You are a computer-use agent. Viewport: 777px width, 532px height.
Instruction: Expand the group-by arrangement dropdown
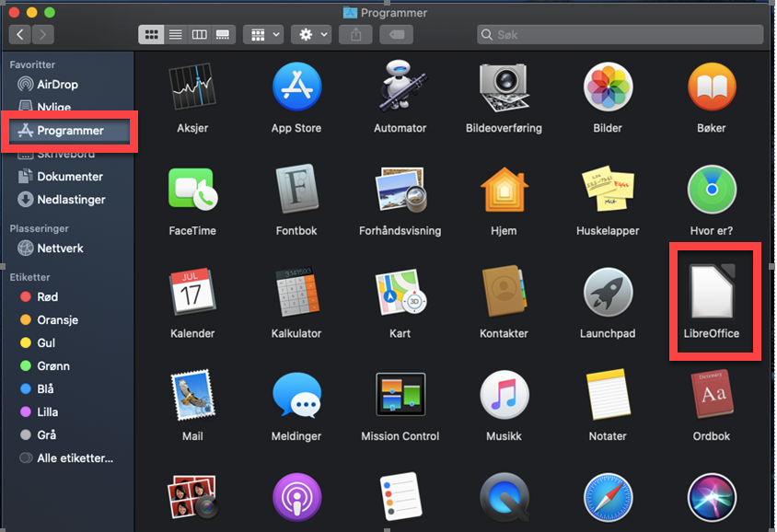pyautogui.click(x=265, y=35)
